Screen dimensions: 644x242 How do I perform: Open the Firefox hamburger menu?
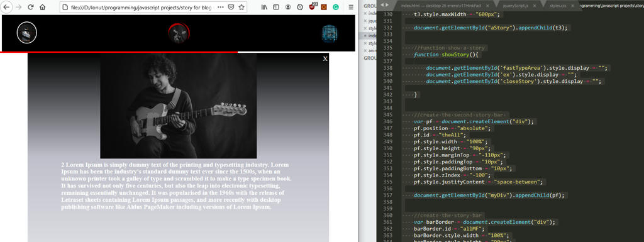pos(350,7)
